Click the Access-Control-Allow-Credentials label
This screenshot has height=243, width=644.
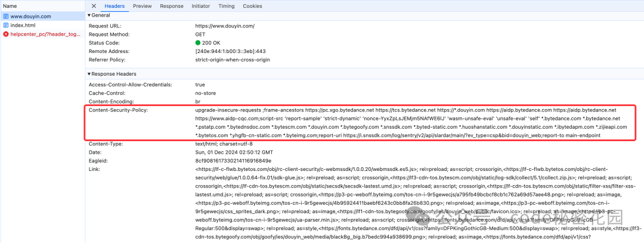(130, 85)
